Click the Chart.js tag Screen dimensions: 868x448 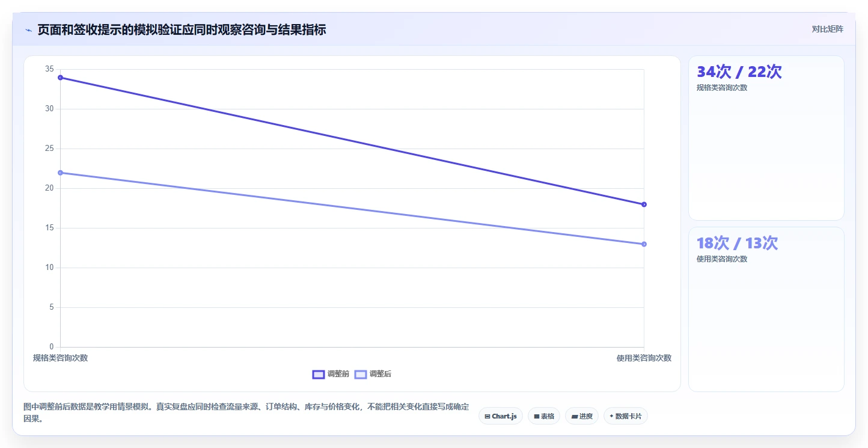pyautogui.click(x=501, y=416)
